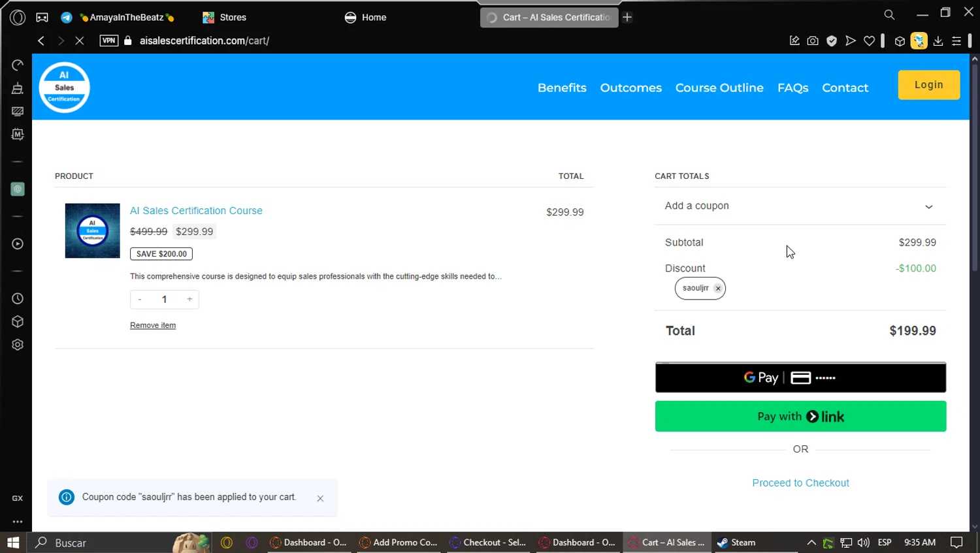Click Proceed to Checkout link
This screenshot has width=980, height=553.
point(800,483)
